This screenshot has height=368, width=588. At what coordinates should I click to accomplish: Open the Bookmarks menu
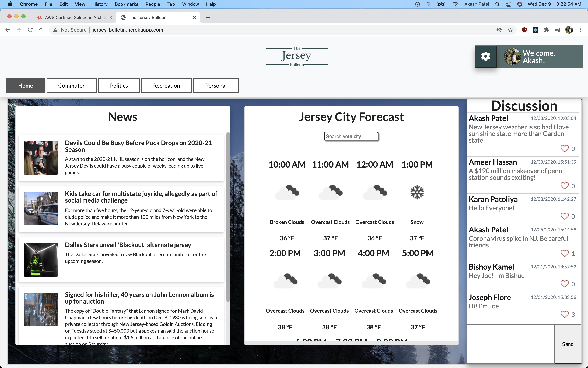(126, 4)
